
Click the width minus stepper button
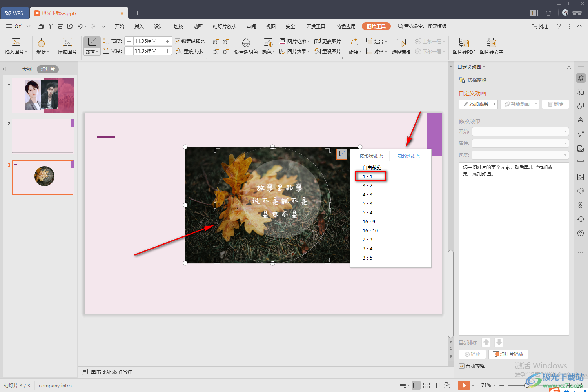pos(129,51)
